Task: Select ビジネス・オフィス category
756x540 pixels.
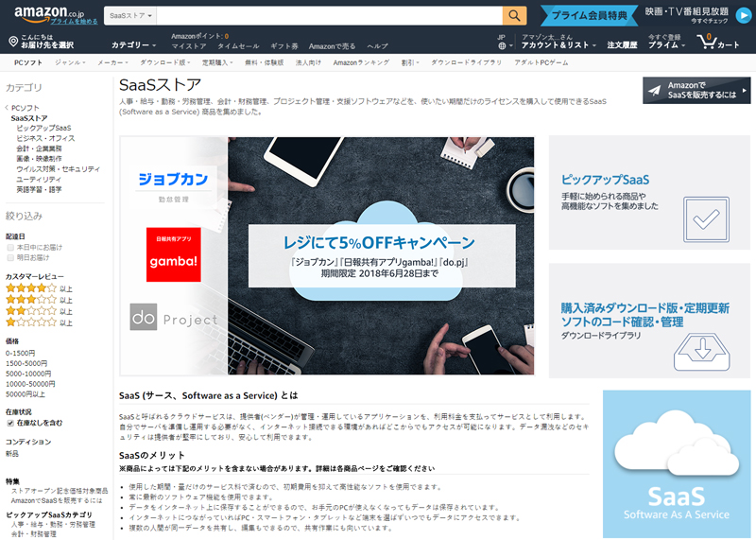Action: (x=45, y=138)
